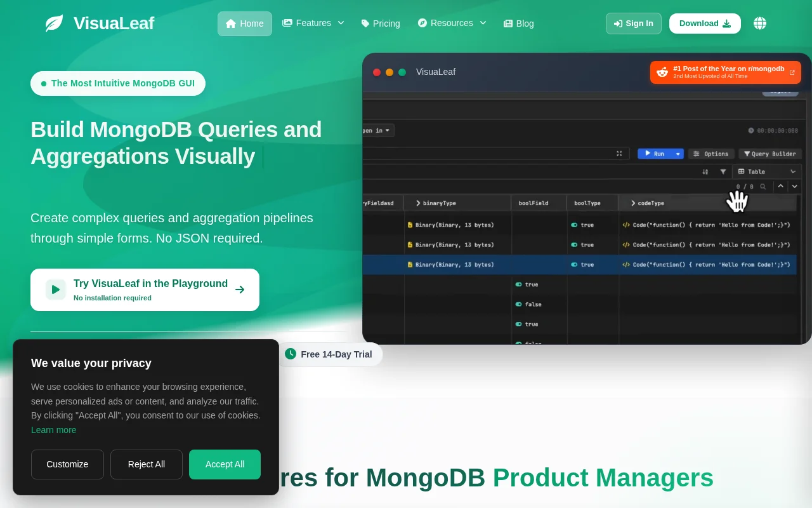Click The Most Intuitive MongoDB GUI badge

(x=118, y=83)
